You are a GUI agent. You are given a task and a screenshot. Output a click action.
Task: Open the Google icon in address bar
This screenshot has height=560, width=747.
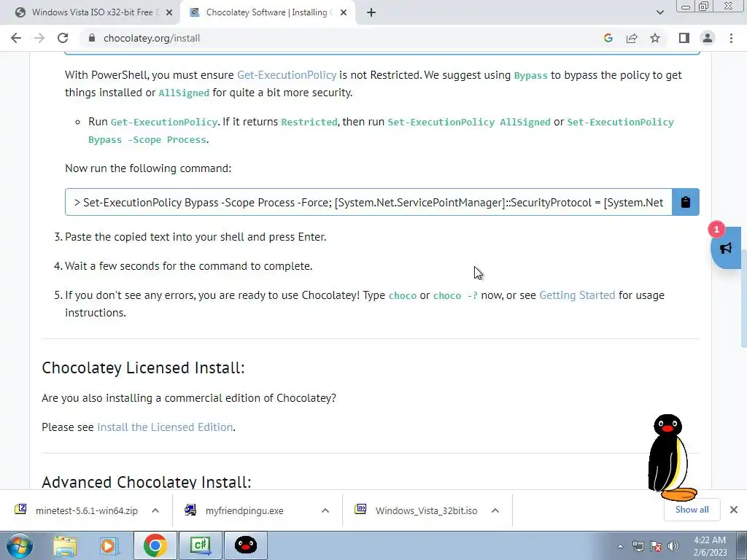coord(608,38)
